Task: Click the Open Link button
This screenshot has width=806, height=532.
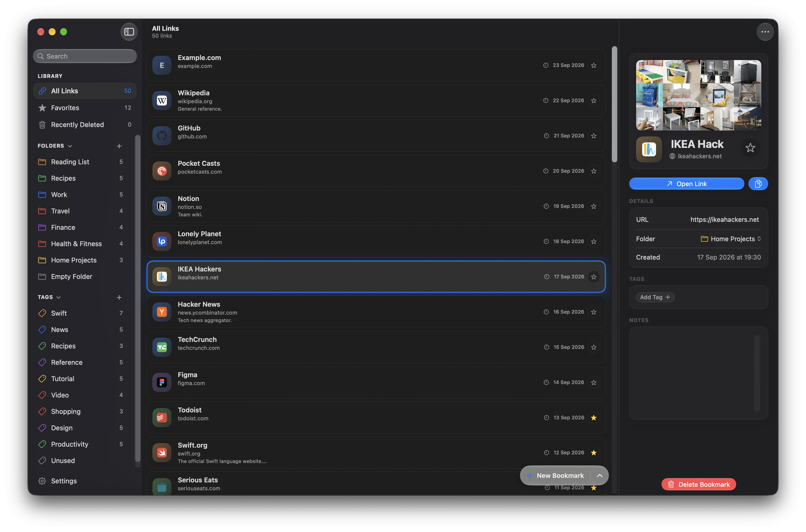Action: [686, 184]
